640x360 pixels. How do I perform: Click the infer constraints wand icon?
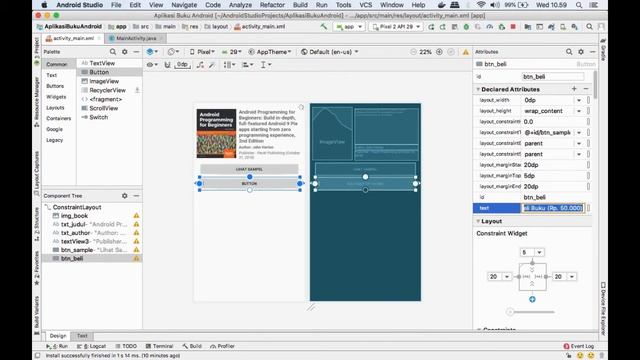(x=212, y=65)
